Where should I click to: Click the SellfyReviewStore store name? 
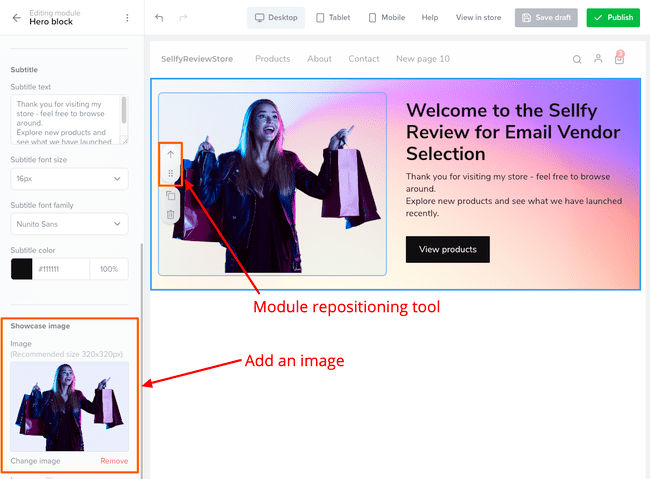click(197, 59)
